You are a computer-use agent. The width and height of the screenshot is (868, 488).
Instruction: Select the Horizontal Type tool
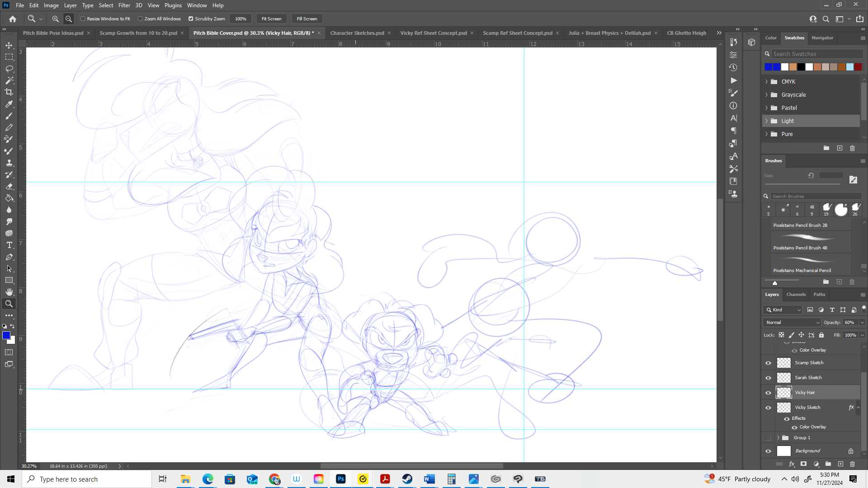coord(9,245)
